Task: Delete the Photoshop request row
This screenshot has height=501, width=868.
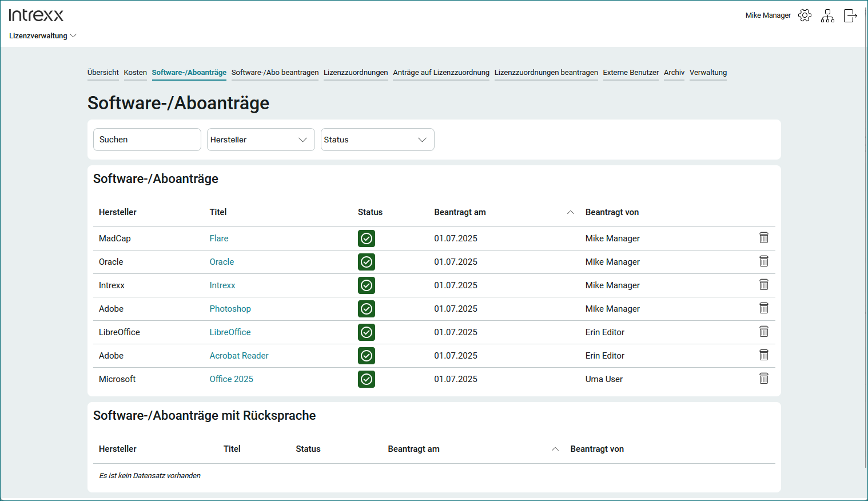Action: [x=763, y=308]
